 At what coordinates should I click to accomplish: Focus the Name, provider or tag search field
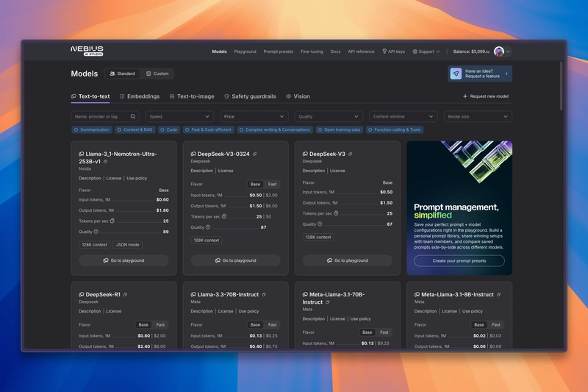105,117
